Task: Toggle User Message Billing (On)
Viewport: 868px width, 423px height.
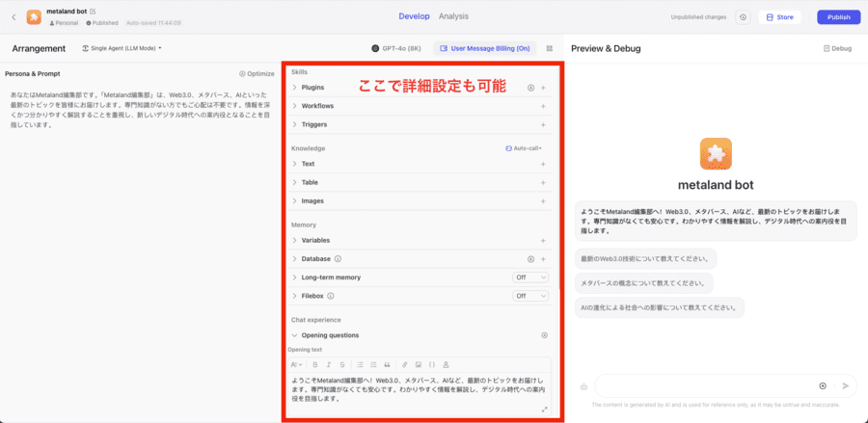Action: (485, 48)
